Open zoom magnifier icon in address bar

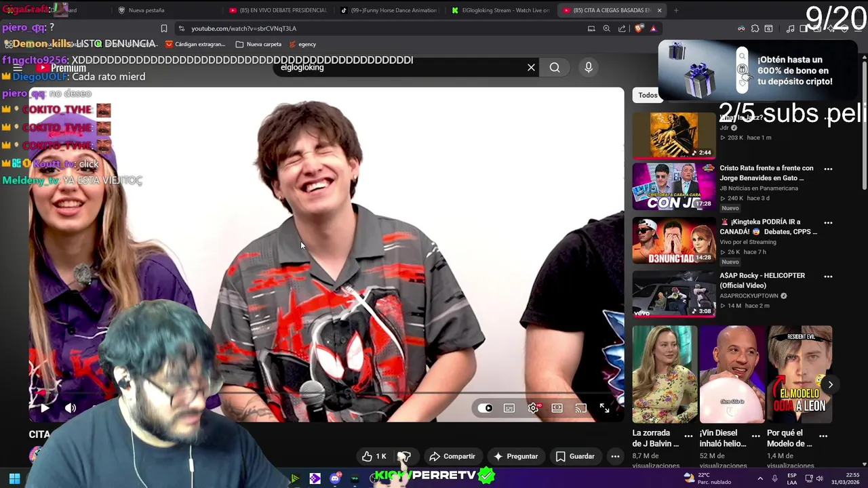click(606, 28)
